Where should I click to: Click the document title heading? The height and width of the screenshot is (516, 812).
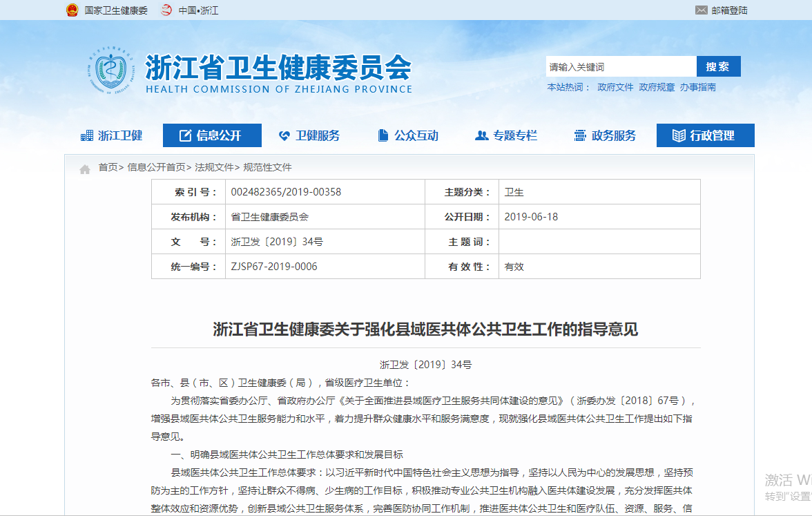click(425, 329)
